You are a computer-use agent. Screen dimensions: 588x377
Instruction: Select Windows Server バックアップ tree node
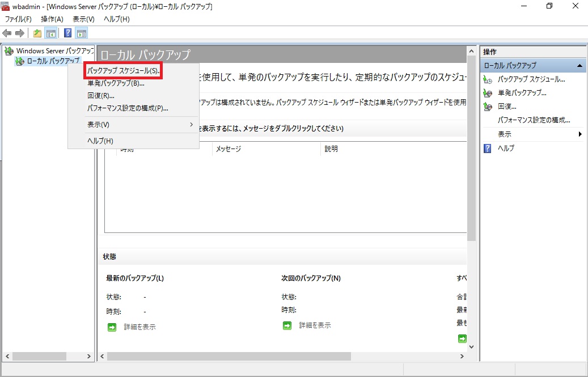click(55, 50)
